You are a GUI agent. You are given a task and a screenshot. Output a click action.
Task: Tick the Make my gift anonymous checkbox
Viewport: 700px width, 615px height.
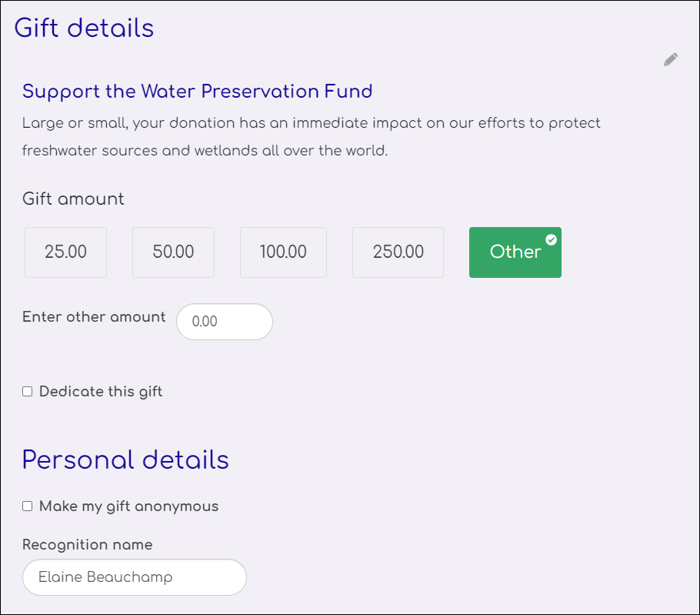28,506
